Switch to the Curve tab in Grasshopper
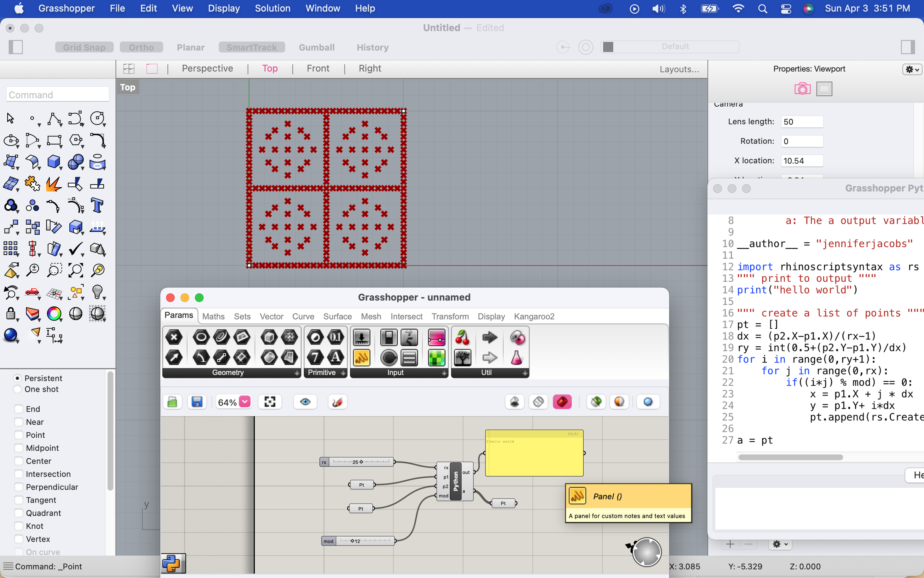Image resolution: width=924 pixels, height=578 pixels. pos(303,316)
